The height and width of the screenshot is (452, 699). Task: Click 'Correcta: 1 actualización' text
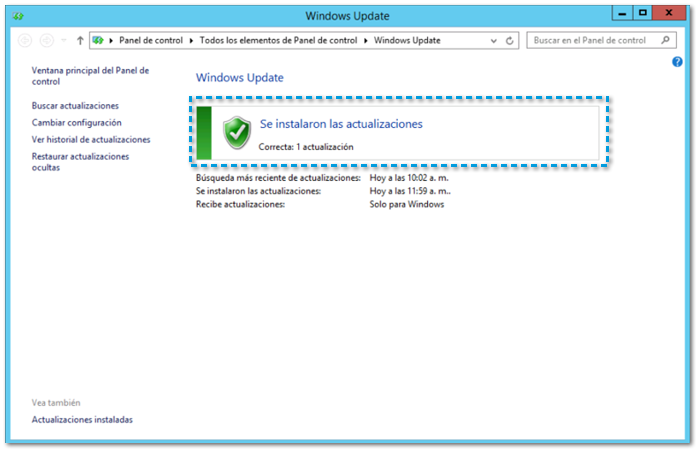click(x=306, y=147)
